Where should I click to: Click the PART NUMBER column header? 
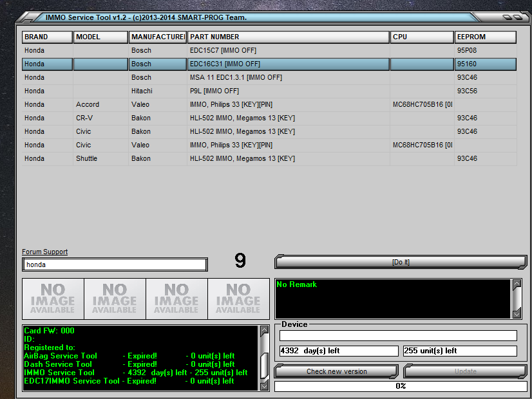point(288,37)
